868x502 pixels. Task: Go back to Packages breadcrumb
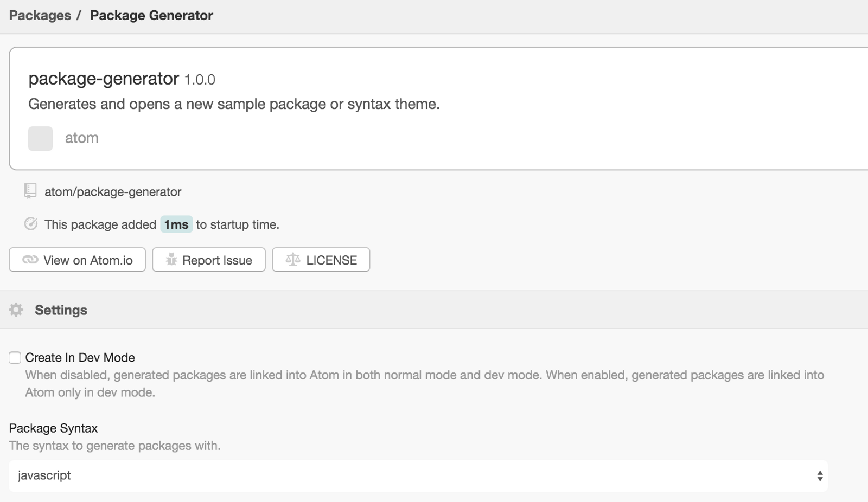point(40,15)
